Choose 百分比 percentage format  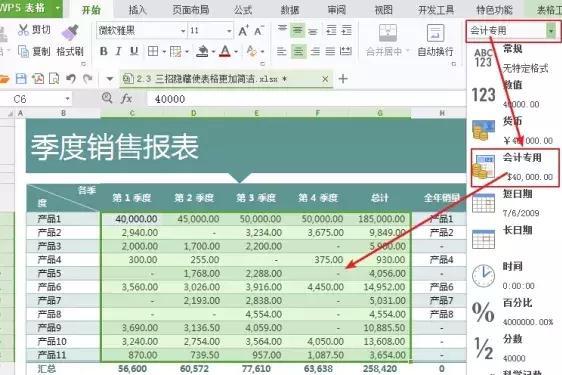(x=512, y=312)
